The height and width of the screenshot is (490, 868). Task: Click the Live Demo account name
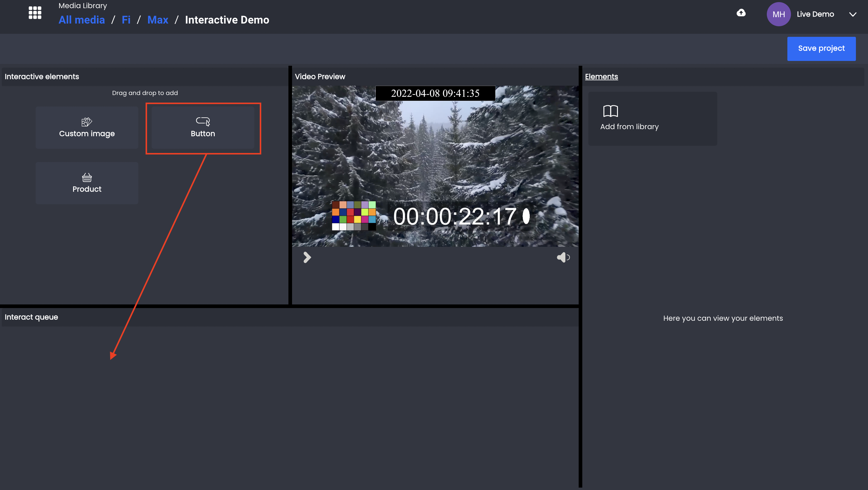[815, 14]
